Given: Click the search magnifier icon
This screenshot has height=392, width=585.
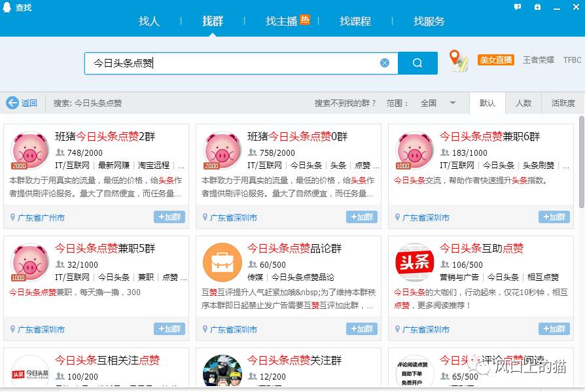Looking at the screenshot, I should click(417, 63).
